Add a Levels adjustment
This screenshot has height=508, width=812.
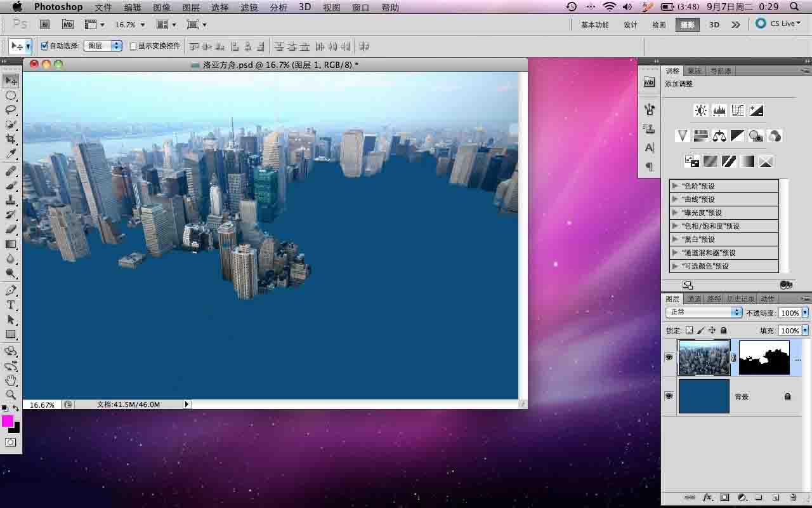coord(719,110)
